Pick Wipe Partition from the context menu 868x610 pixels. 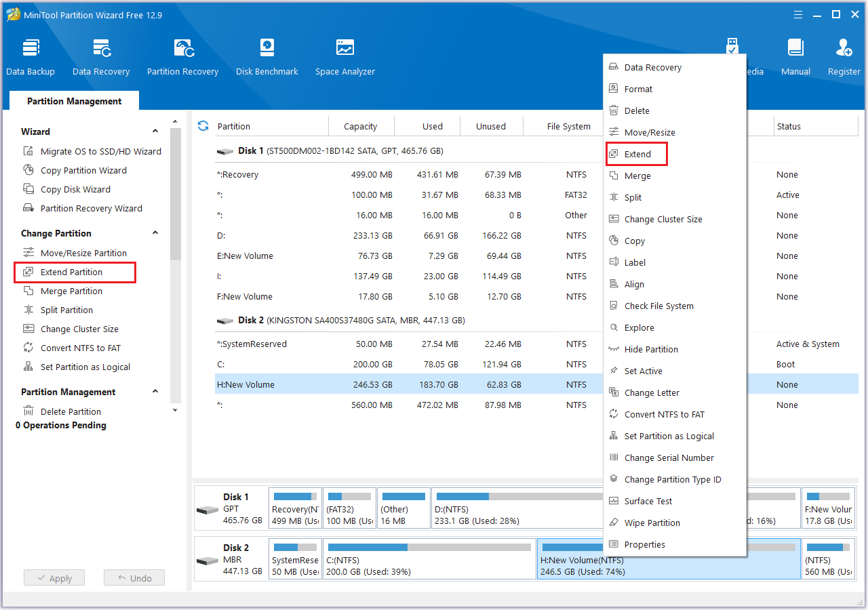pos(675,523)
